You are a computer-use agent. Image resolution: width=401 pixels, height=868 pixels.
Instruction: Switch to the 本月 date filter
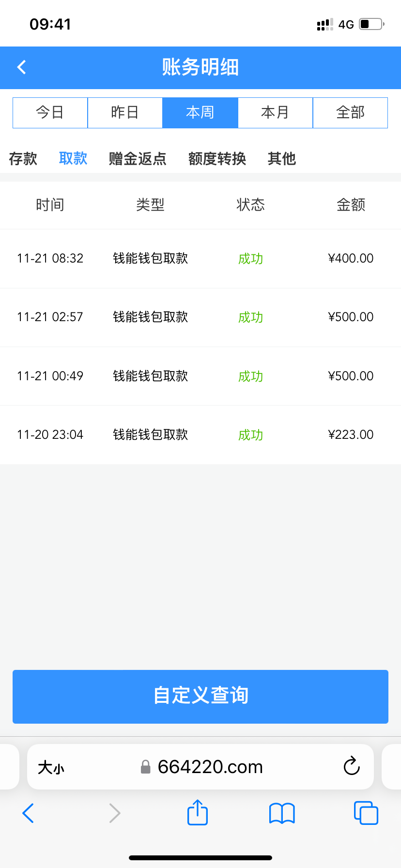[x=275, y=113]
